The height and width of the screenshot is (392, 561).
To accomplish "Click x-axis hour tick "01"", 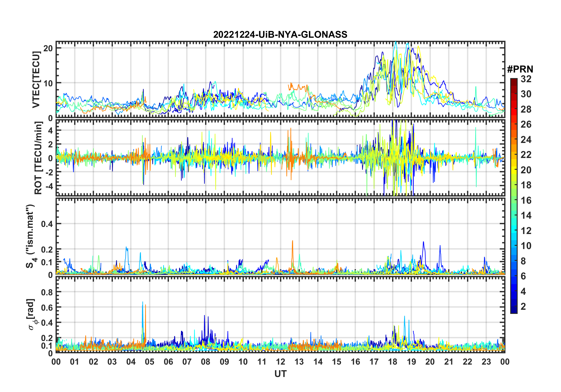I will (75, 362).
